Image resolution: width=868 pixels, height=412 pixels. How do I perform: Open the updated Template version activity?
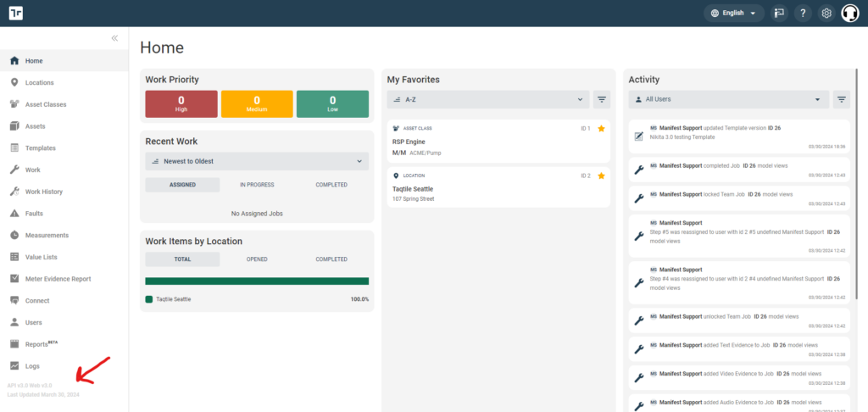[739, 136]
